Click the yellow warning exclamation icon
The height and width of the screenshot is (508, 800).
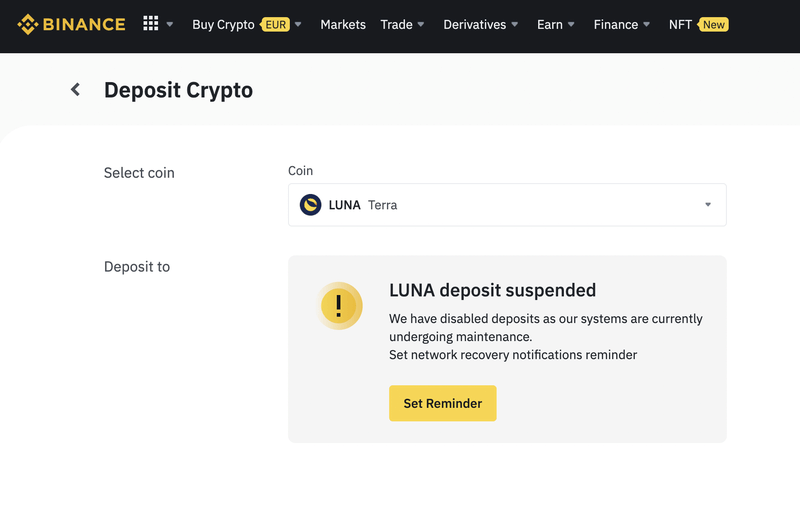339,306
